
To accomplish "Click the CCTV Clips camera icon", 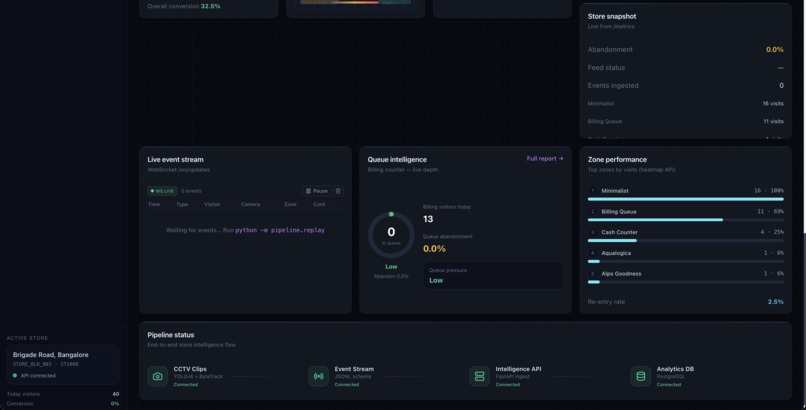I will (157, 376).
